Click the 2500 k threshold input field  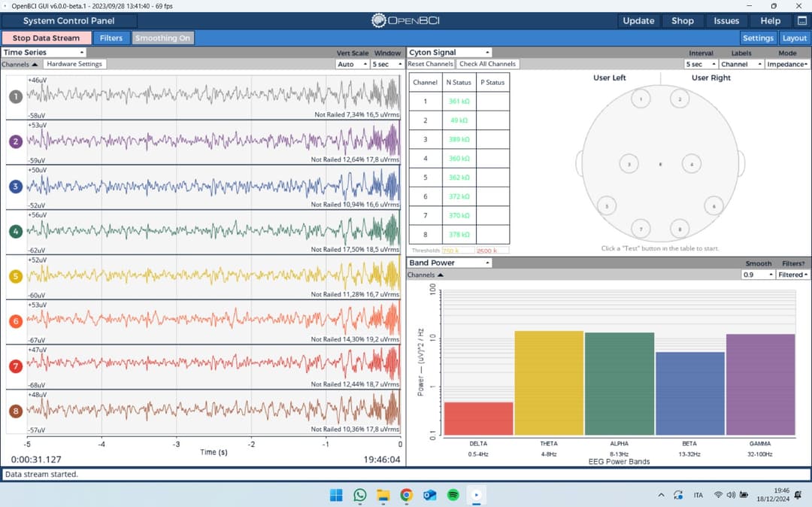pos(492,250)
